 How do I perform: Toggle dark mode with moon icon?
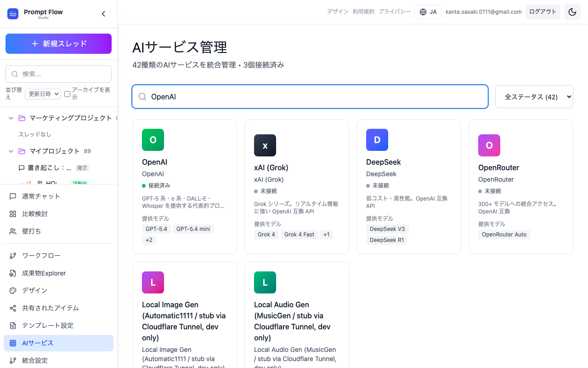(572, 12)
